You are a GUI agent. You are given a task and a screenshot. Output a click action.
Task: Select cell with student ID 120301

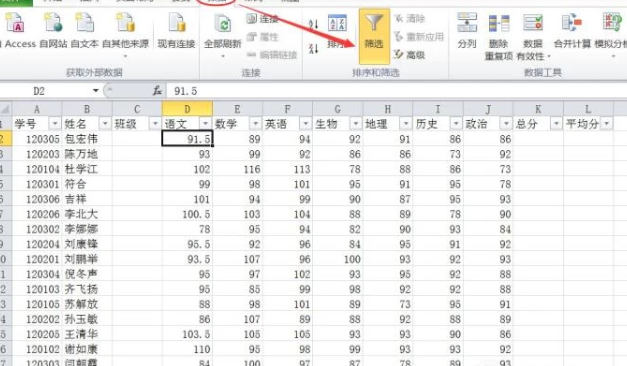(x=37, y=184)
